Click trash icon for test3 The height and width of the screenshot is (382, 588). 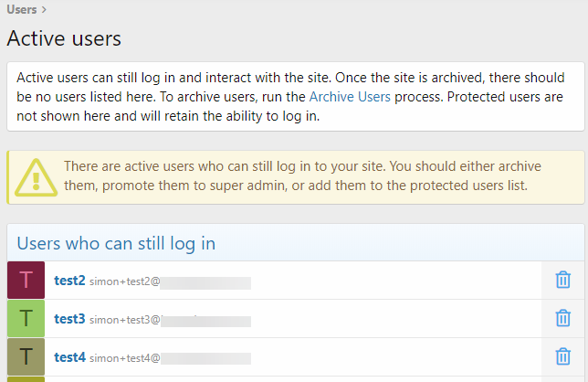(562, 318)
